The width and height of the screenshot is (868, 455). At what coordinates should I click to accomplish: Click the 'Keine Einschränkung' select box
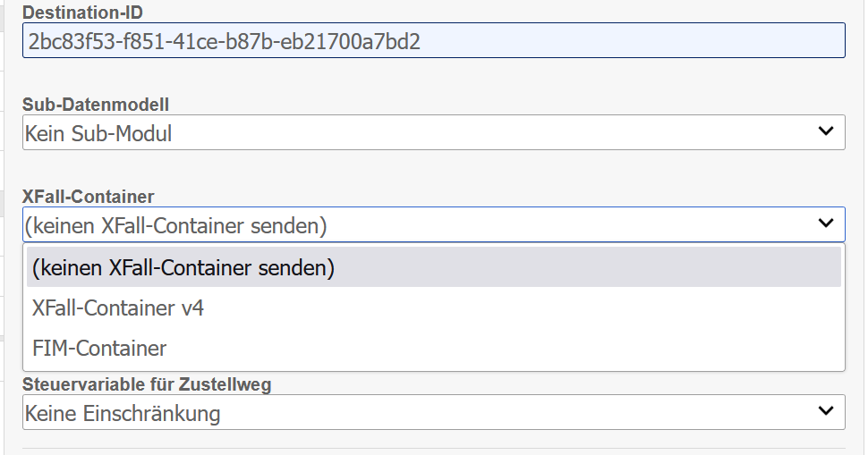tap(433, 412)
